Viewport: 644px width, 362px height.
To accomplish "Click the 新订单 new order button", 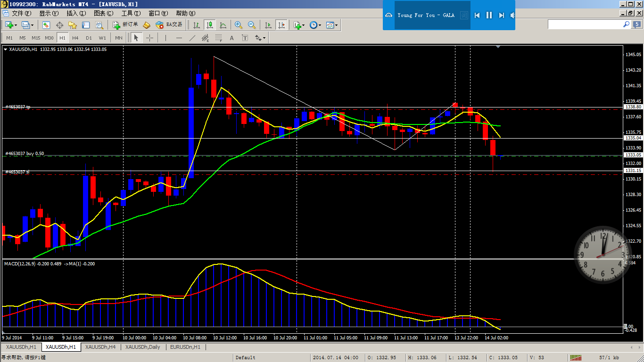I will (125, 25).
